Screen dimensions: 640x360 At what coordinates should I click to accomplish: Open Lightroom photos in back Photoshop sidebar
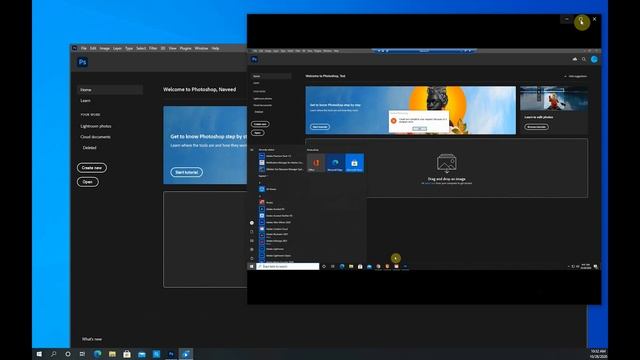coord(96,126)
